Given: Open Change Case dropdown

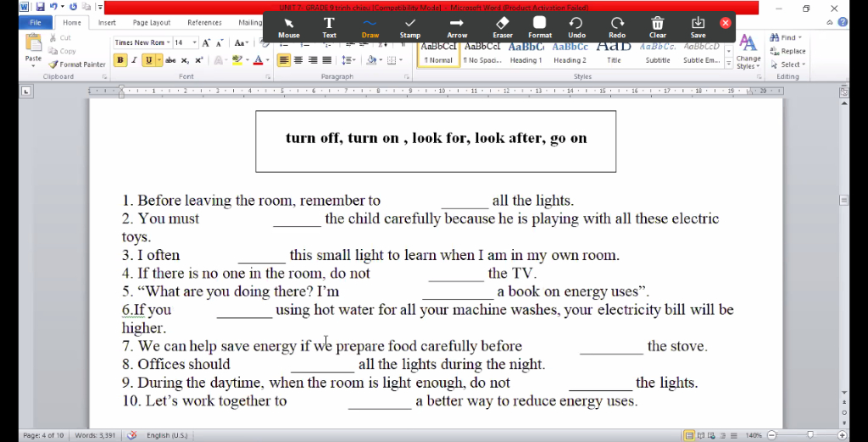Looking at the screenshot, I should pos(242,42).
